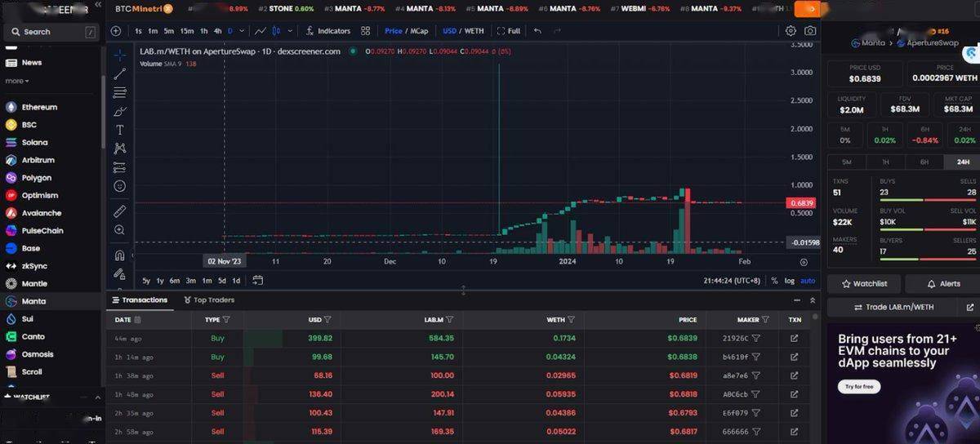Viewport: 980px width, 444px height.
Task: Switch to the Top Traders tab
Action: point(208,300)
